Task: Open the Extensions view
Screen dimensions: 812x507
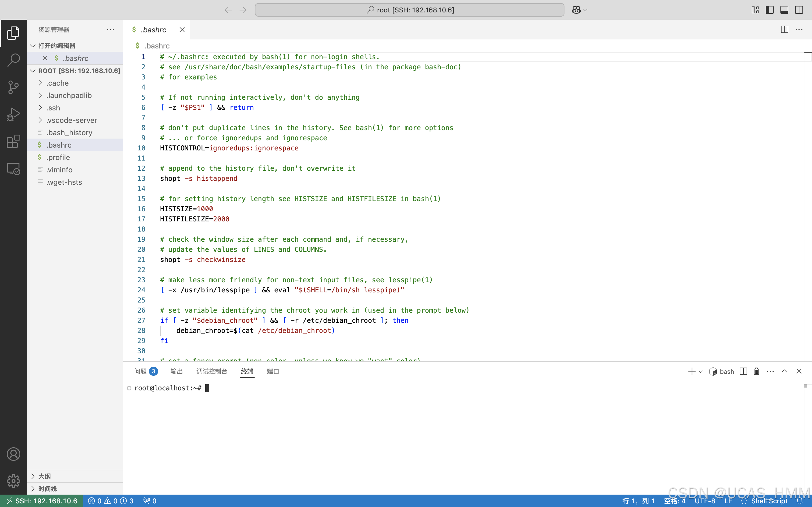Action: (x=14, y=141)
